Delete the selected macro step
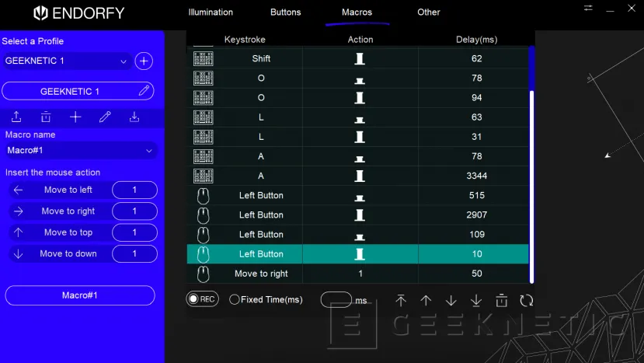This screenshot has width=644, height=363. point(502,301)
